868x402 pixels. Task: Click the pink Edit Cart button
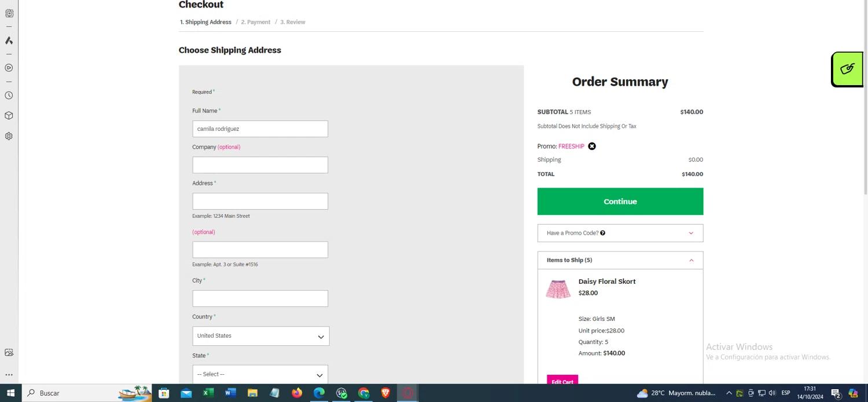[562, 381]
